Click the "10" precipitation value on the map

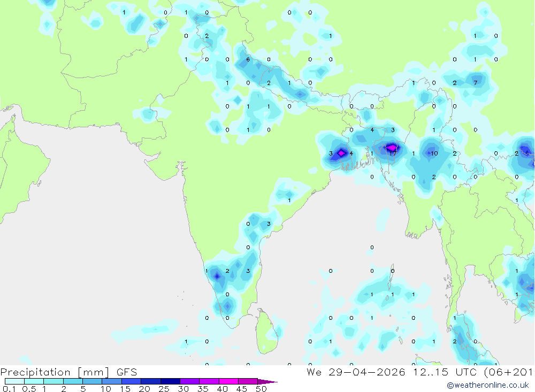434,153
